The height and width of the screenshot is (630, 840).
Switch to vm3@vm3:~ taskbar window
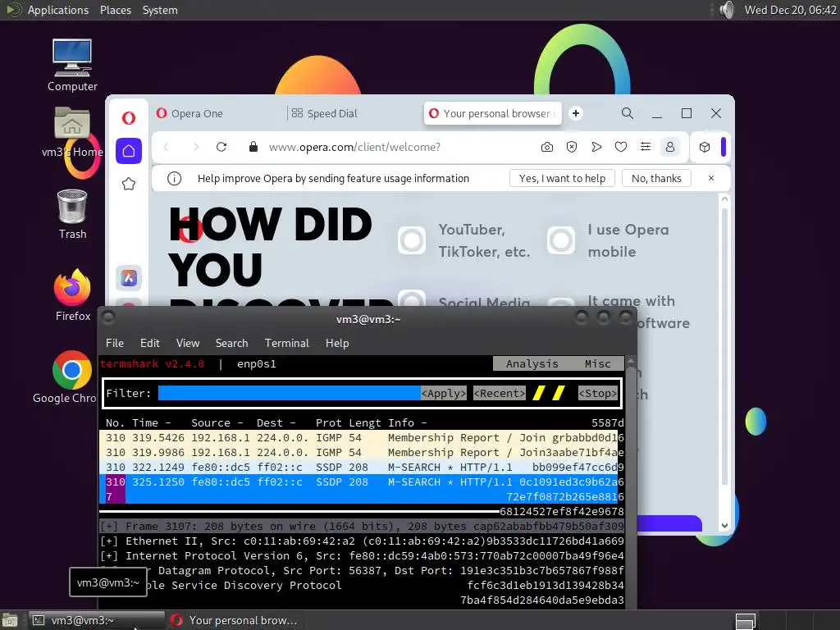pyautogui.click(x=97, y=620)
